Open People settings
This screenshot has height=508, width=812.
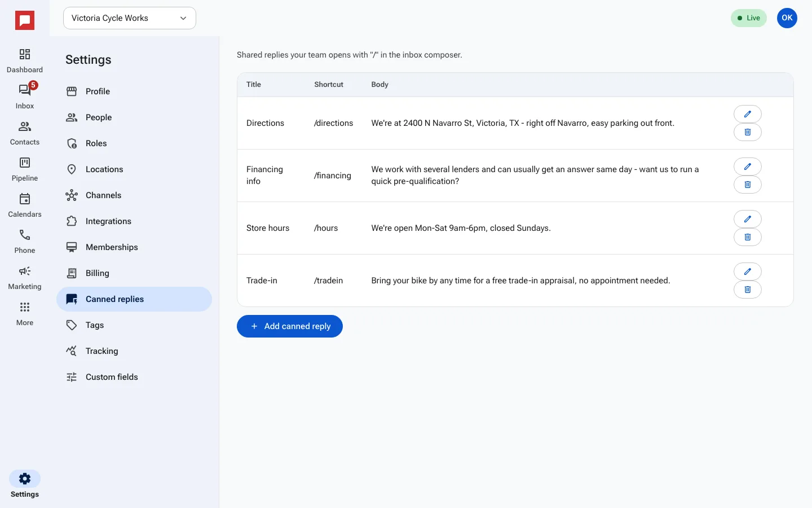[134, 117]
